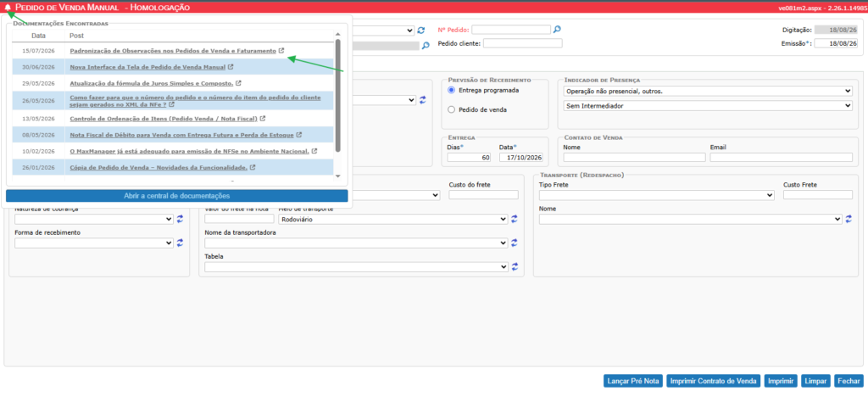Click the Valor do frete na nota field
This screenshot has width=868, height=402.
coord(239,220)
